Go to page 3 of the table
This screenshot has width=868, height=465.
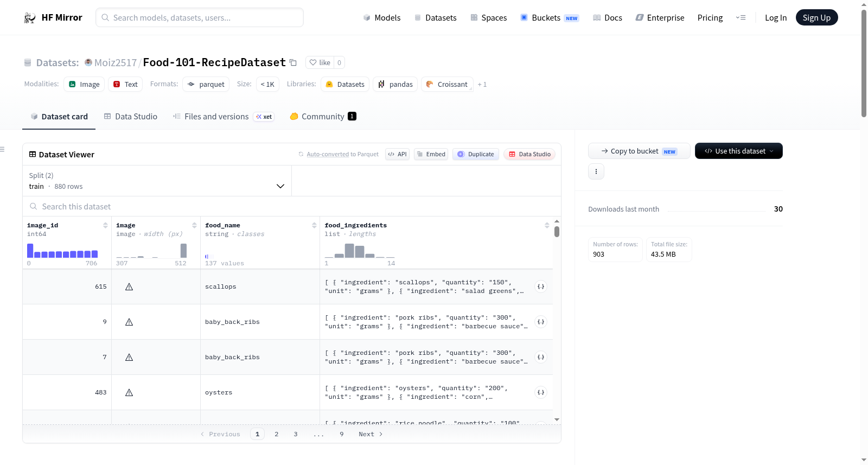coord(296,434)
